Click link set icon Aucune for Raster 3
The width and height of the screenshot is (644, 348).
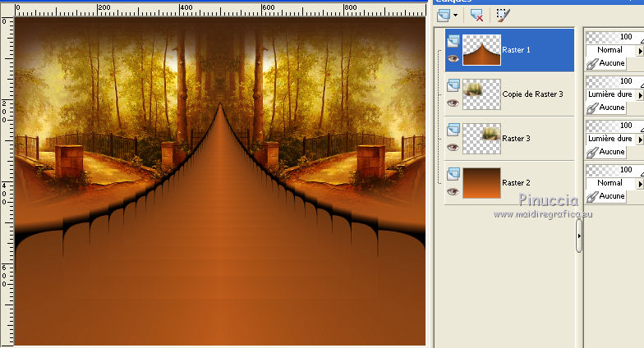(606, 153)
